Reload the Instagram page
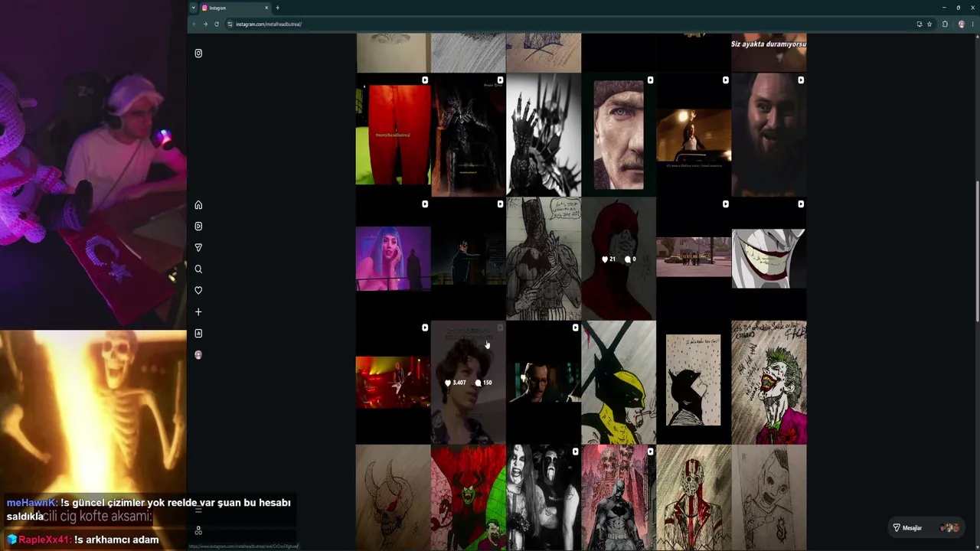Viewport: 980px width, 551px height. [x=217, y=24]
